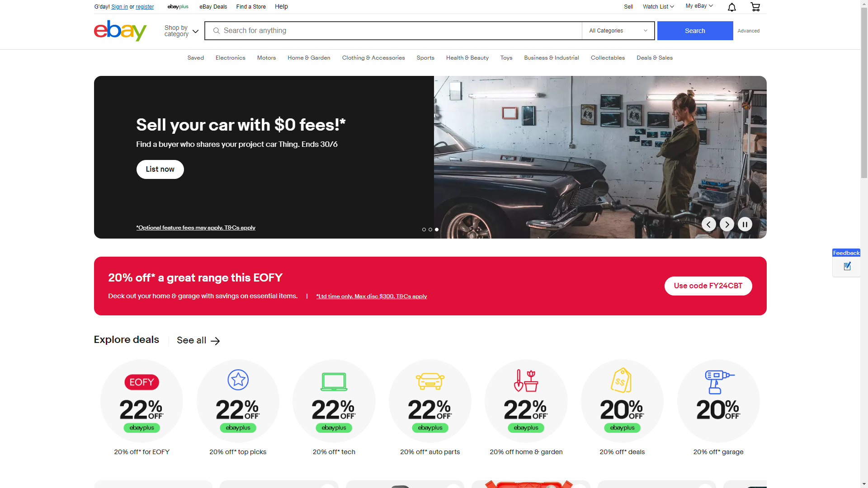Click the blue Search button
The image size is (868, 488).
[x=695, y=31]
